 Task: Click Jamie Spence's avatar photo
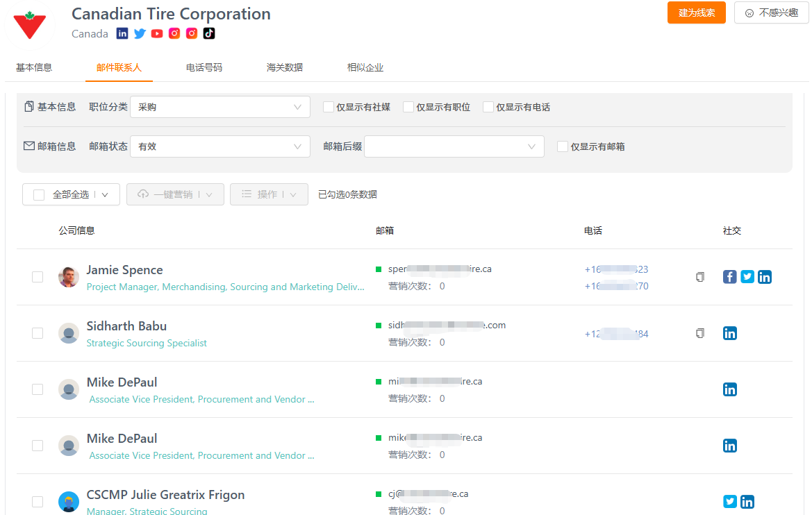68,277
